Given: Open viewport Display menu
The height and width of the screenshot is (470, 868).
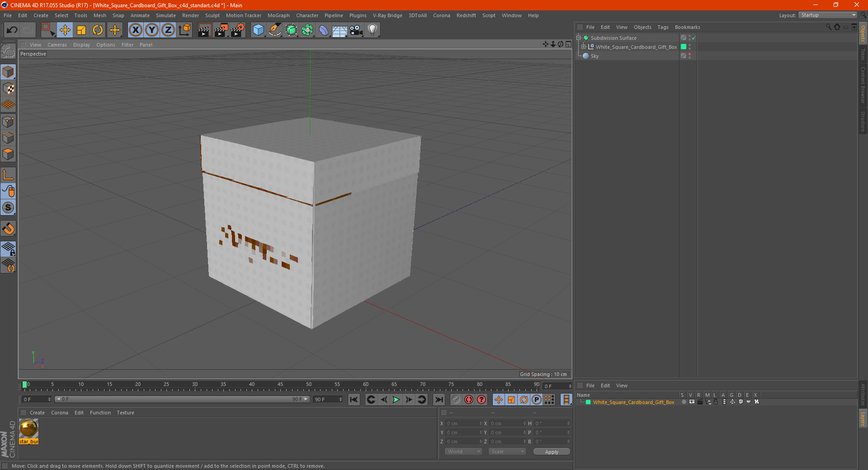Looking at the screenshot, I should pyautogui.click(x=81, y=45).
